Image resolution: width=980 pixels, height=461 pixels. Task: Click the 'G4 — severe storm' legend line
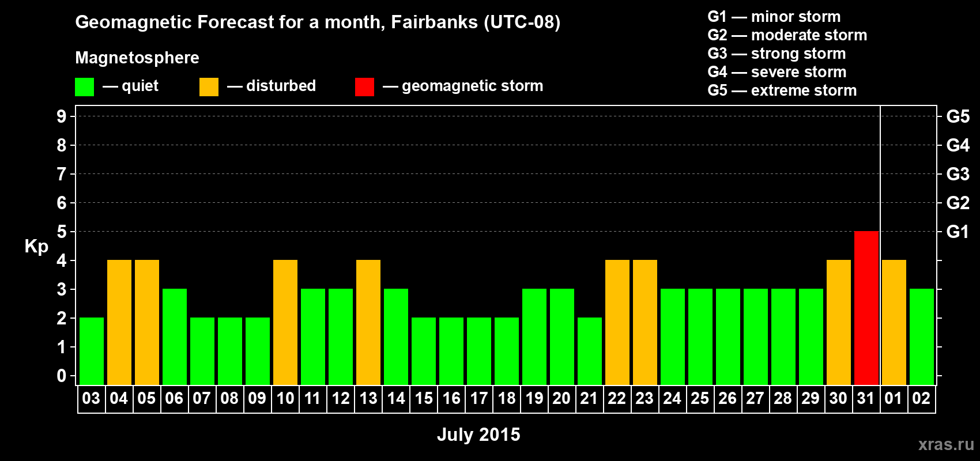[x=777, y=72]
